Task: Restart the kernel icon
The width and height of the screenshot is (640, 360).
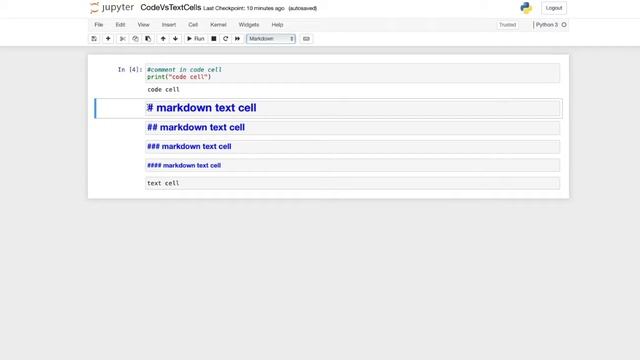Action: click(225, 39)
